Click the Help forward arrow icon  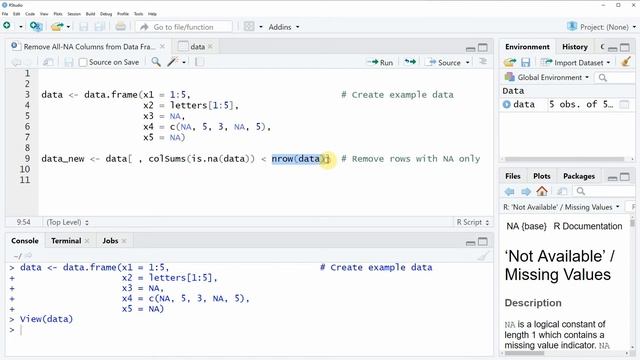point(526,191)
